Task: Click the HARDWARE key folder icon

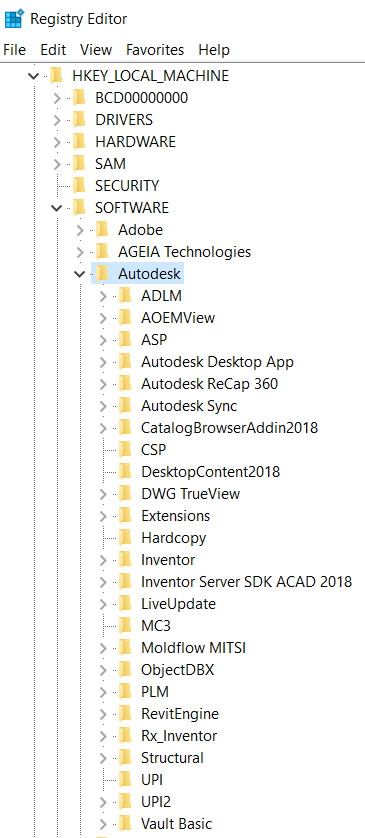Action: pyautogui.click(x=79, y=142)
